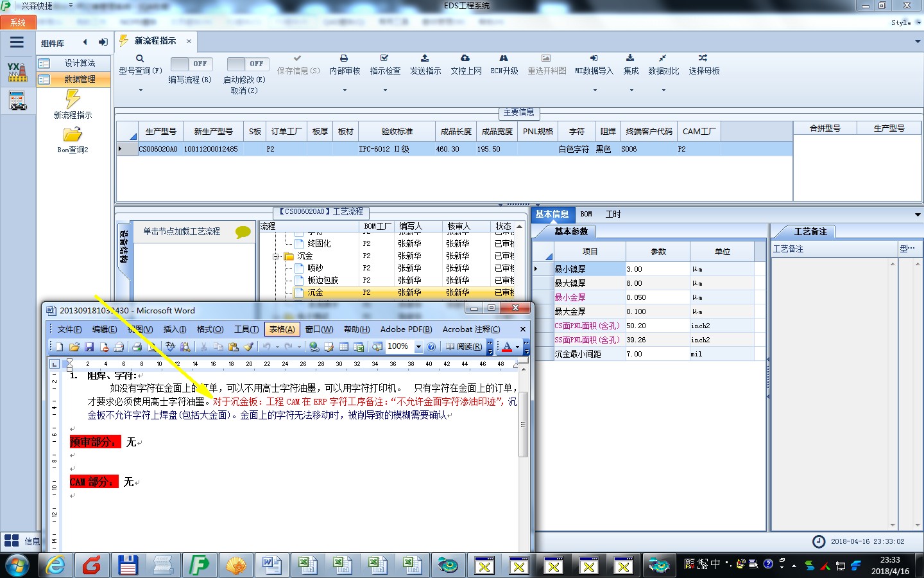Click the 内部审核 printer icon
This screenshot has height=578, width=924.
click(344, 58)
